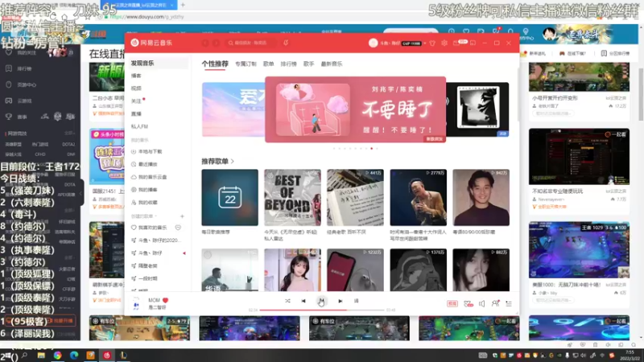644x362 pixels.
Task: Open lyrics panel 词 icon
Action: click(356, 301)
